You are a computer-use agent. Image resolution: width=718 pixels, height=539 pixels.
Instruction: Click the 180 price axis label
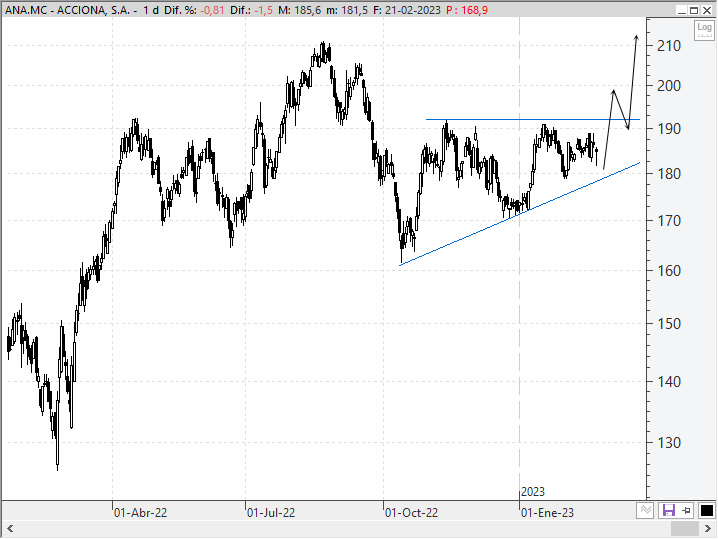(669, 174)
